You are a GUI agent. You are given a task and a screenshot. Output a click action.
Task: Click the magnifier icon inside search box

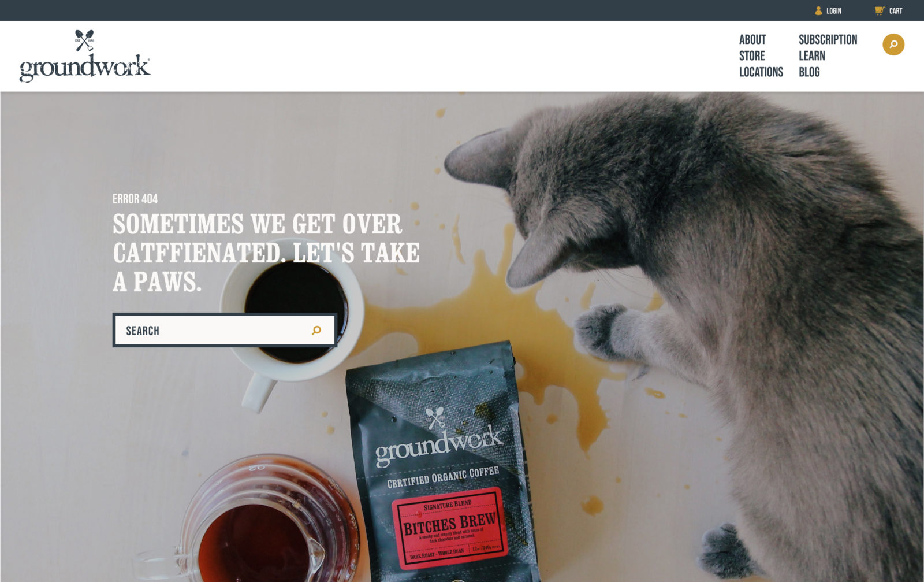(x=316, y=330)
